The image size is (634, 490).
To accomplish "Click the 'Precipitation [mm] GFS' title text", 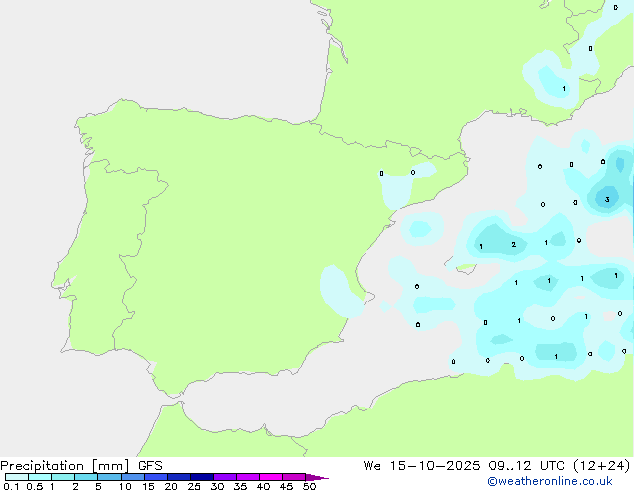I will point(81,466).
